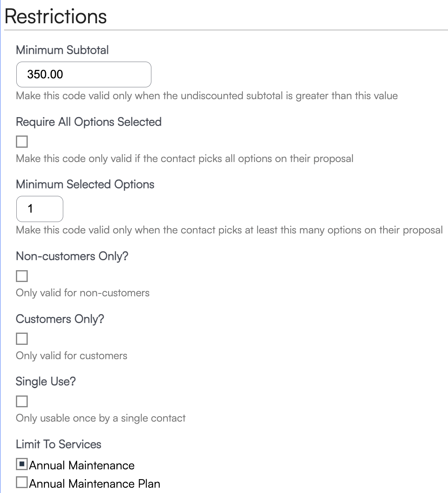The width and height of the screenshot is (448, 493).
Task: Click the Require All Options Selected label
Action: click(89, 122)
